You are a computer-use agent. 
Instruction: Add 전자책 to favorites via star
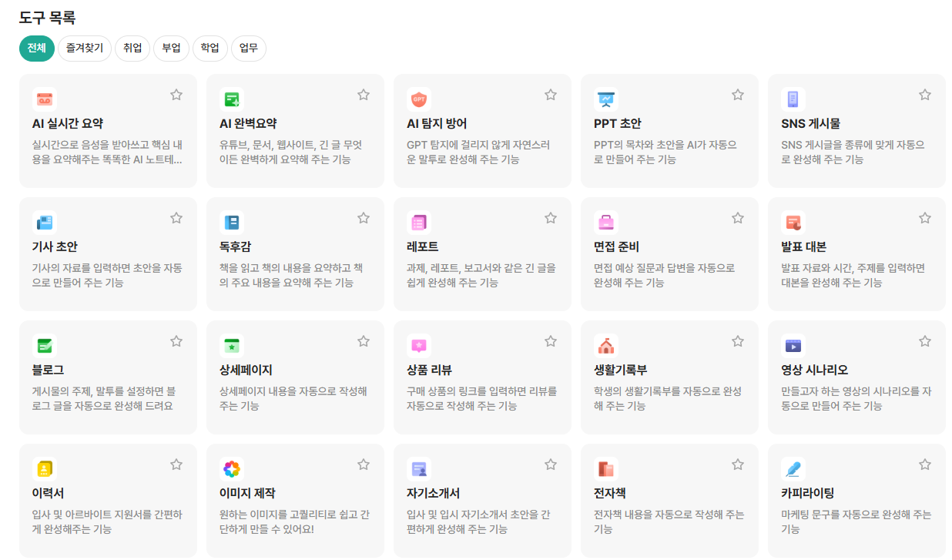tap(738, 464)
